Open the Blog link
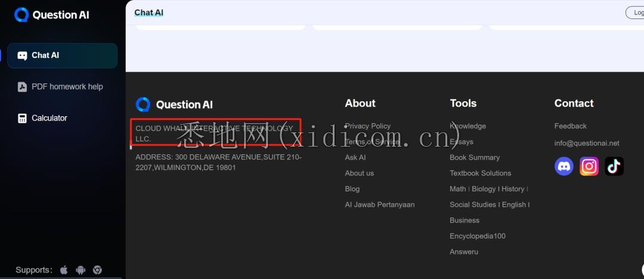Screen dimensions: 644x279 (x=352, y=189)
